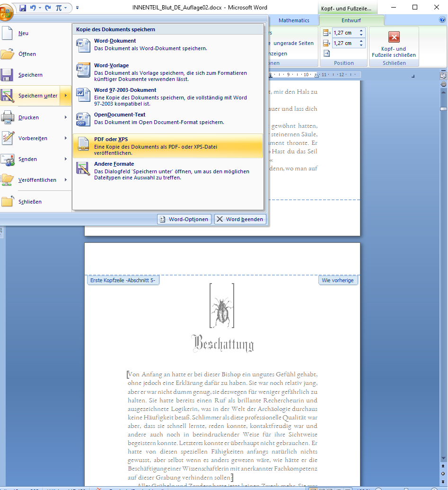
Task: Click the vertical scrollbar down arrow
Action: pyautogui.click(x=443, y=458)
